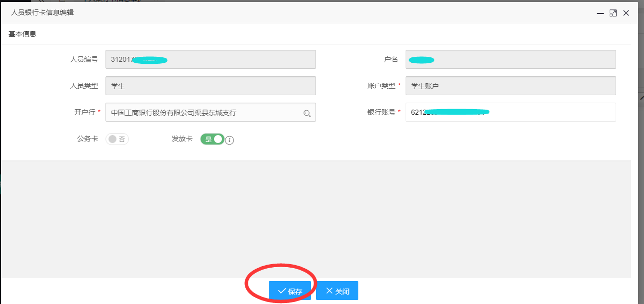The width and height of the screenshot is (644, 304).
Task: Click the 人员类型 field showing 学生
Action: tap(211, 86)
